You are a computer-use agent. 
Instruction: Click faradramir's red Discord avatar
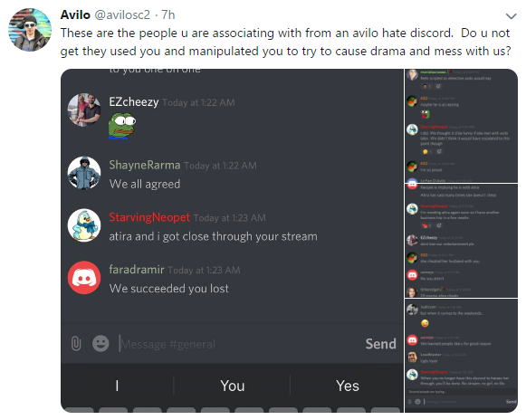point(84,277)
